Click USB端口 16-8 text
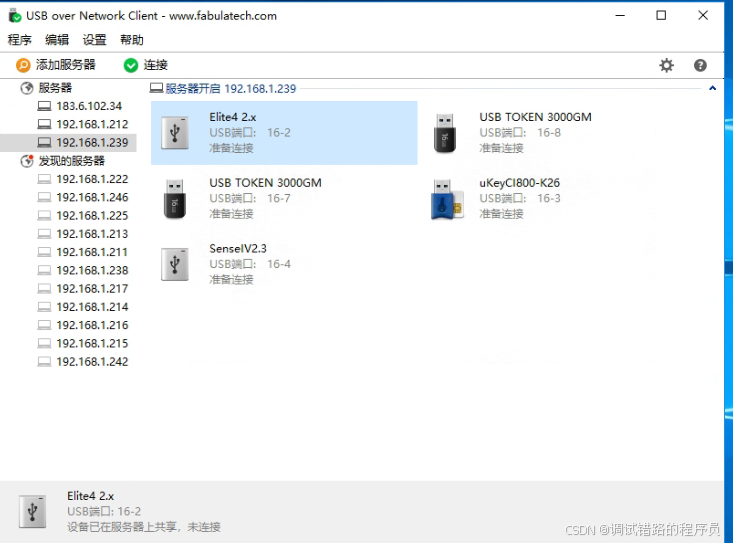The height and width of the screenshot is (543, 733). point(520,133)
